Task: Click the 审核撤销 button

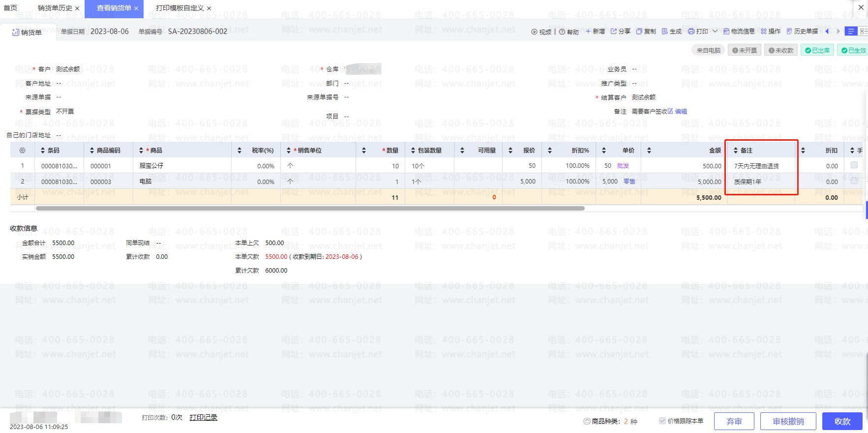Action: [788, 422]
